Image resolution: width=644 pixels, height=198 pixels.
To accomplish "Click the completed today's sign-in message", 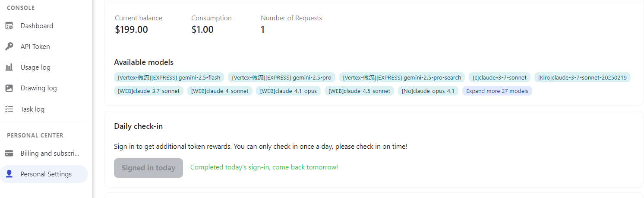I will (264, 167).
